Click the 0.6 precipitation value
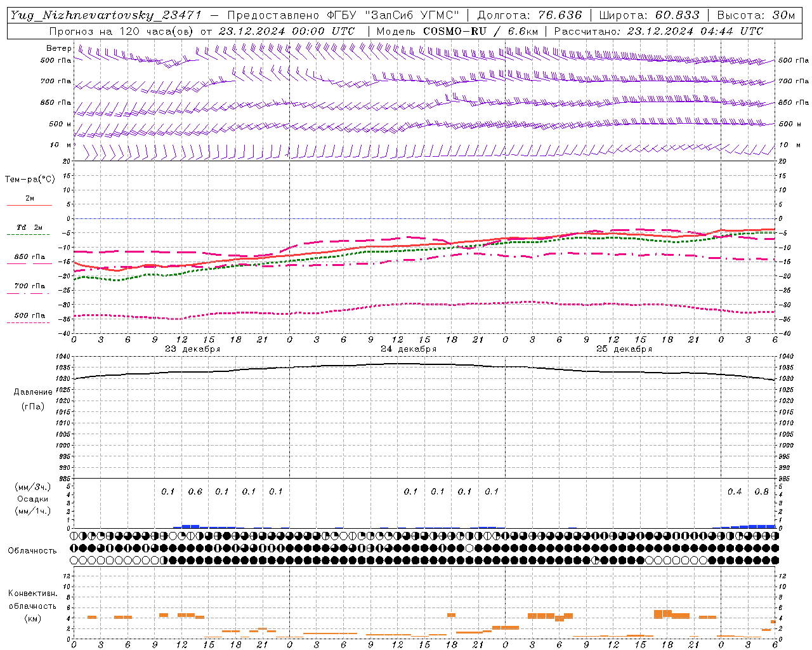The height and width of the screenshot is (650, 812). pos(195,492)
